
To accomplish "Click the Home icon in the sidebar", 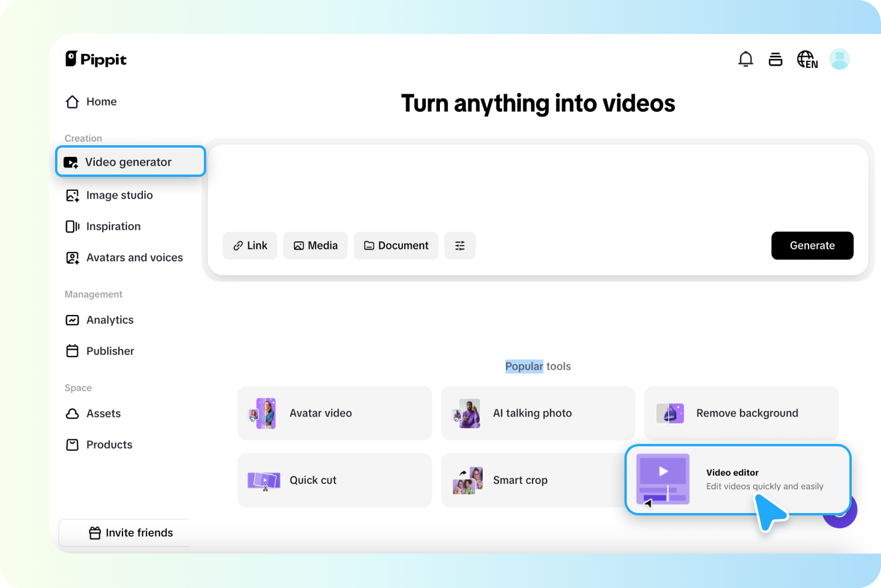I will click(x=72, y=101).
